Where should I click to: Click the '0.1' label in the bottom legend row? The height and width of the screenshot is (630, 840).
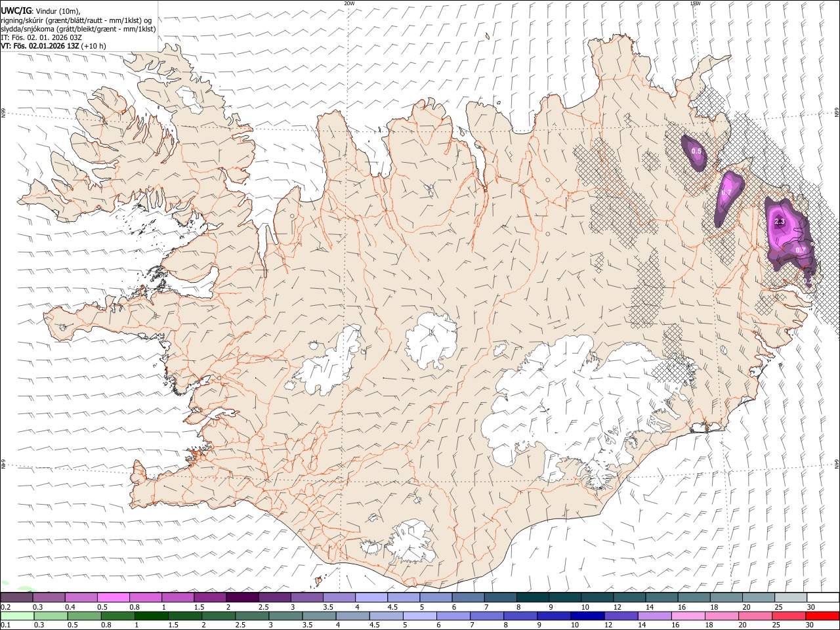click(x=5, y=625)
